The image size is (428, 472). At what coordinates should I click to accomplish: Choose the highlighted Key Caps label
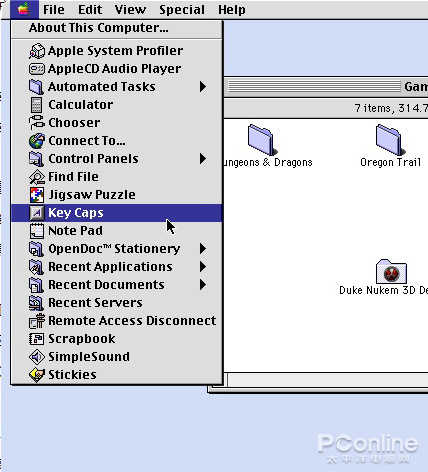(76, 213)
